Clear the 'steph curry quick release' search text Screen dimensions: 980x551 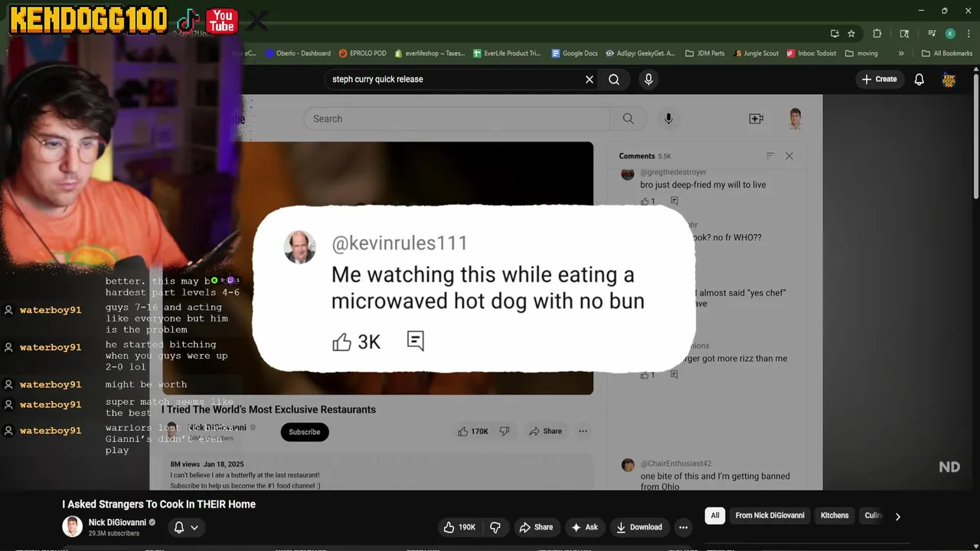click(590, 80)
